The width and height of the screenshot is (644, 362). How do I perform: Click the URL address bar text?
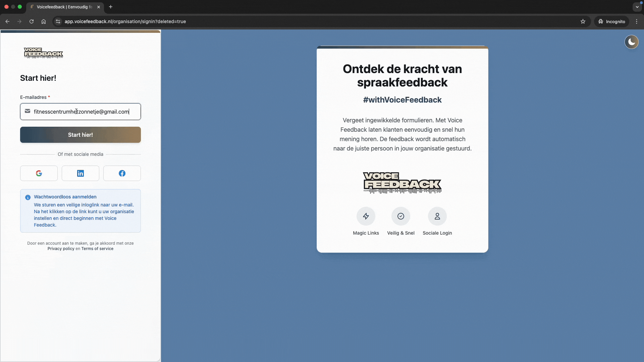pos(125,21)
